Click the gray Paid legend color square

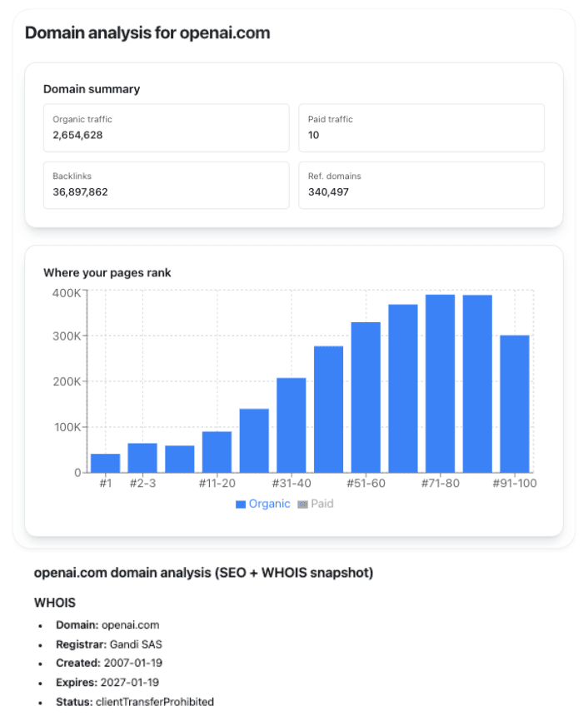(302, 505)
